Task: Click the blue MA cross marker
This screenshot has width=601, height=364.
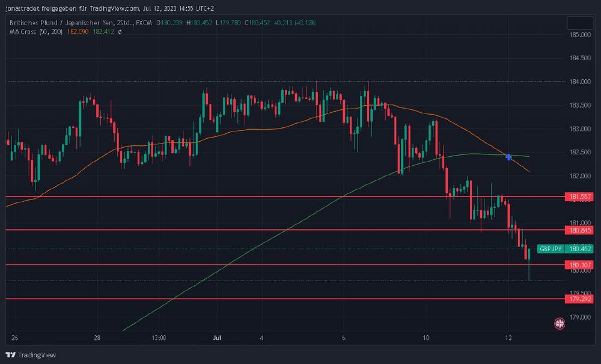Action: click(508, 157)
